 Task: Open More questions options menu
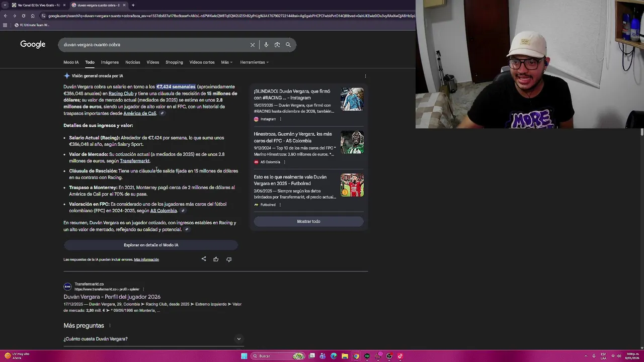110,326
